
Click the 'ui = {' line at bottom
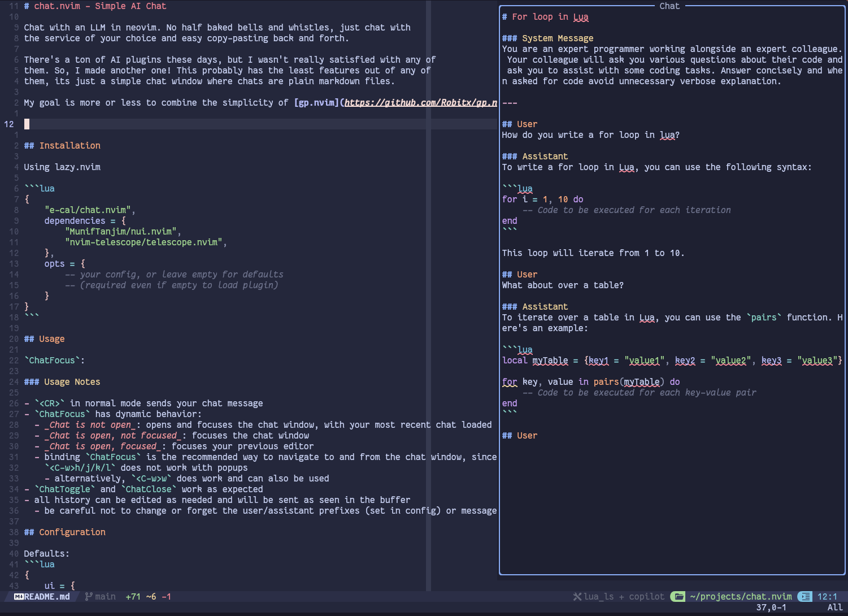[59, 586]
